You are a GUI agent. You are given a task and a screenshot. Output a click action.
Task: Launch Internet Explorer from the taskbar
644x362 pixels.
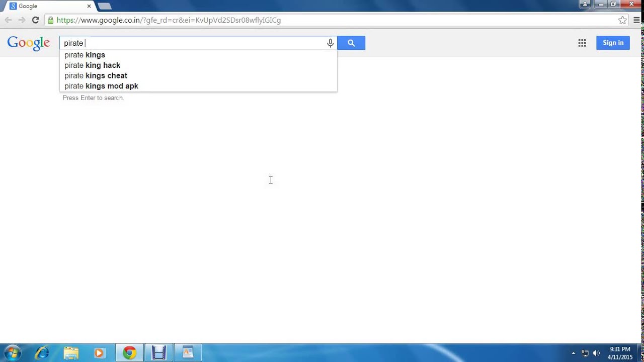pos(42,353)
